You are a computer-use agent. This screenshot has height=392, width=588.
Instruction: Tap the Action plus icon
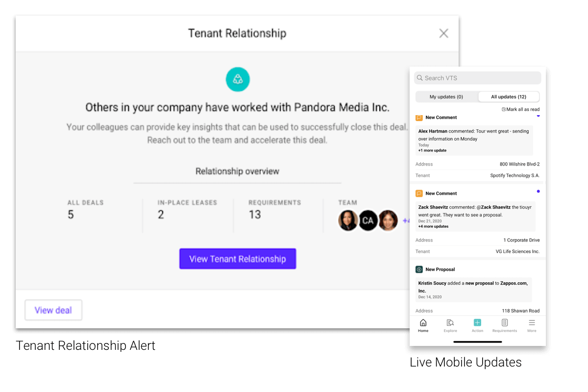(477, 322)
